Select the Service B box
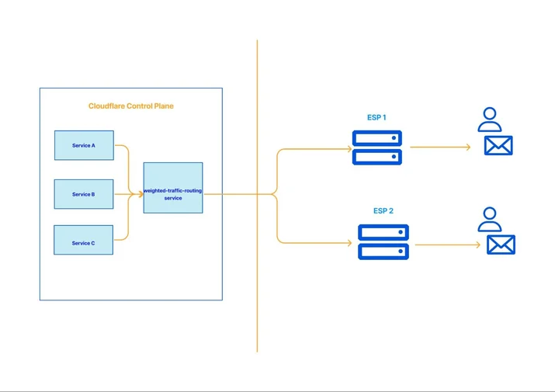The height and width of the screenshot is (392, 555). coord(84,194)
